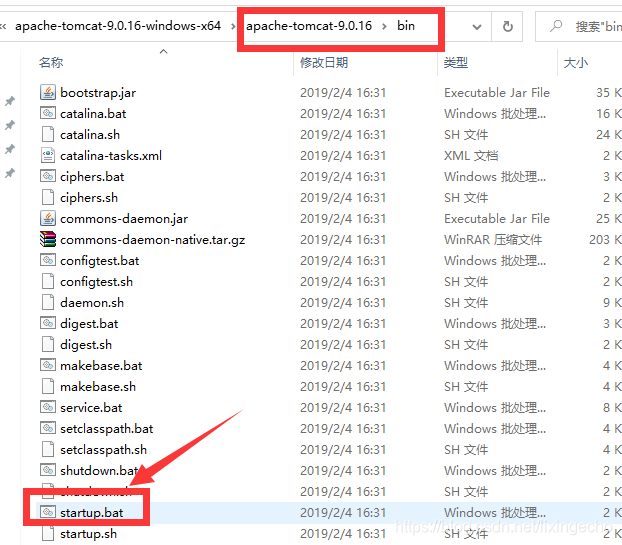Select file name setclasspath.bat
Image resolution: width=622 pixels, height=545 pixels.
107,428
